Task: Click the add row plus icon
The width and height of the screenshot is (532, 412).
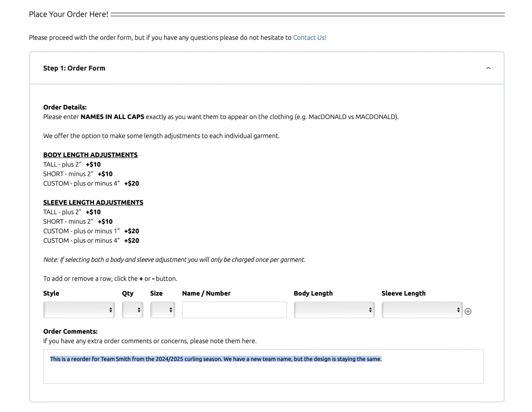Action: [x=468, y=311]
